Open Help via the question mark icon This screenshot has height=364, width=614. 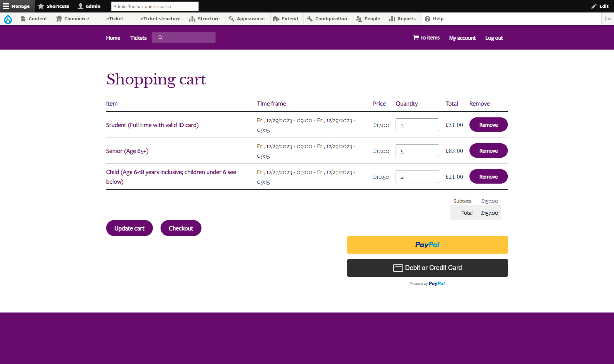click(428, 19)
